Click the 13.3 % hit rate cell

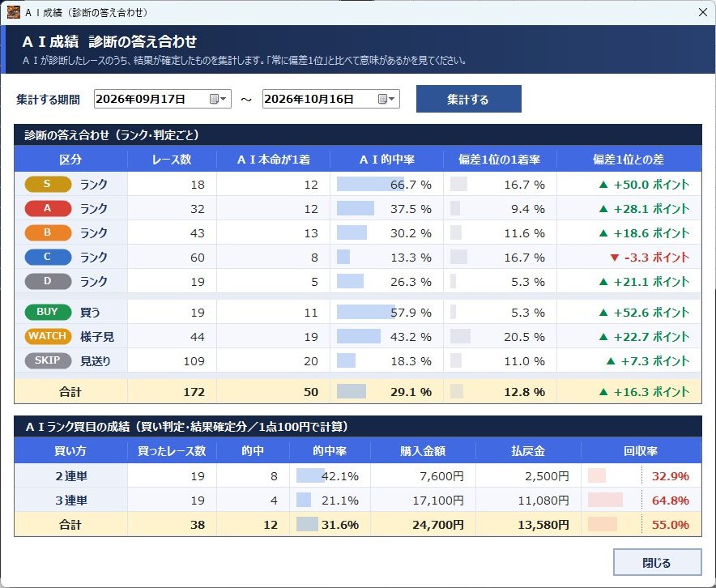[x=386, y=257]
